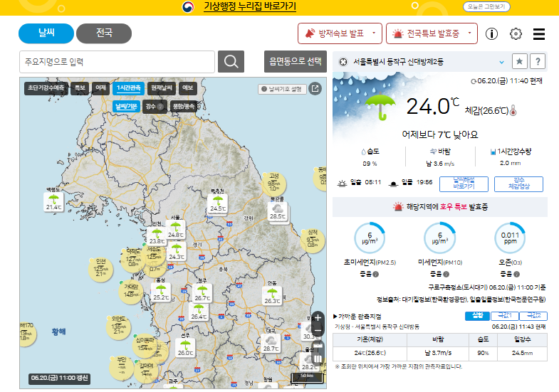559x392 pixels.
Task: Open the question mark help button
Action: (x=538, y=62)
